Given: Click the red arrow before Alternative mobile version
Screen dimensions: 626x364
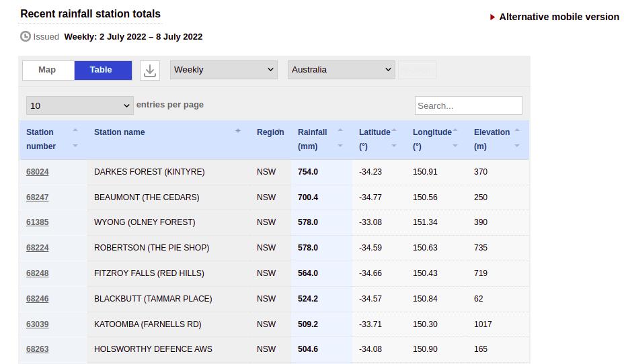Looking at the screenshot, I should point(493,17).
